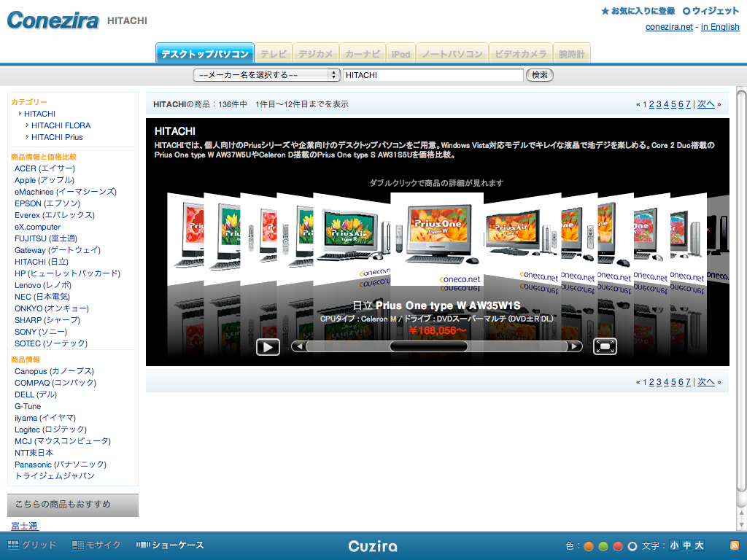Screen dimensions: 747x560
Task: Select the red color theme
Action: click(x=618, y=546)
